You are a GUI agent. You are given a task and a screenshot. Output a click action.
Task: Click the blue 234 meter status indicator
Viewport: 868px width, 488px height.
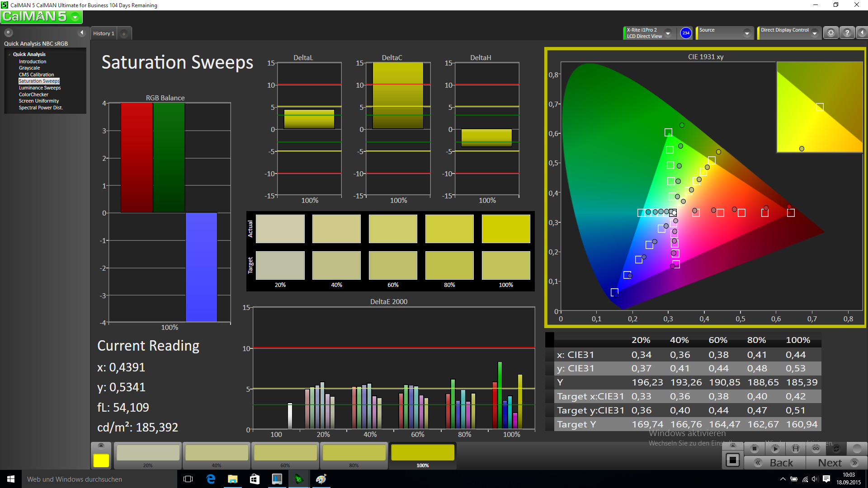coord(686,33)
